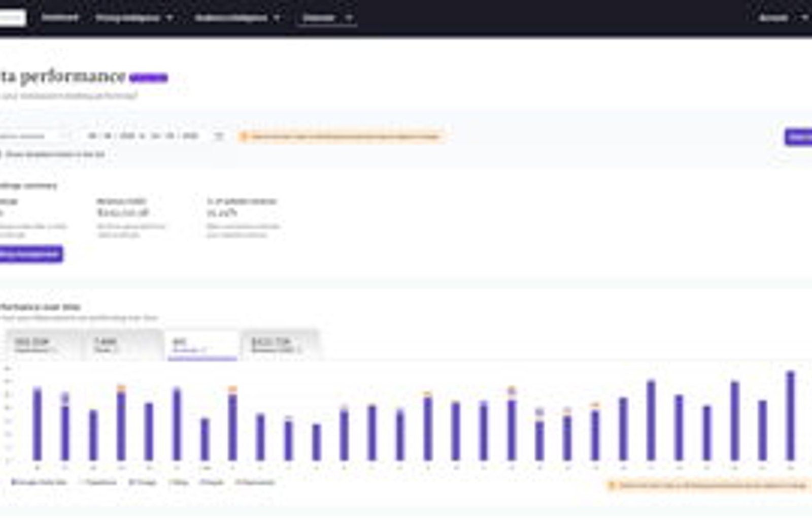Screen dimensions: 812x524
Task: Toggle the Trivago legend entry
Action: coord(143,482)
